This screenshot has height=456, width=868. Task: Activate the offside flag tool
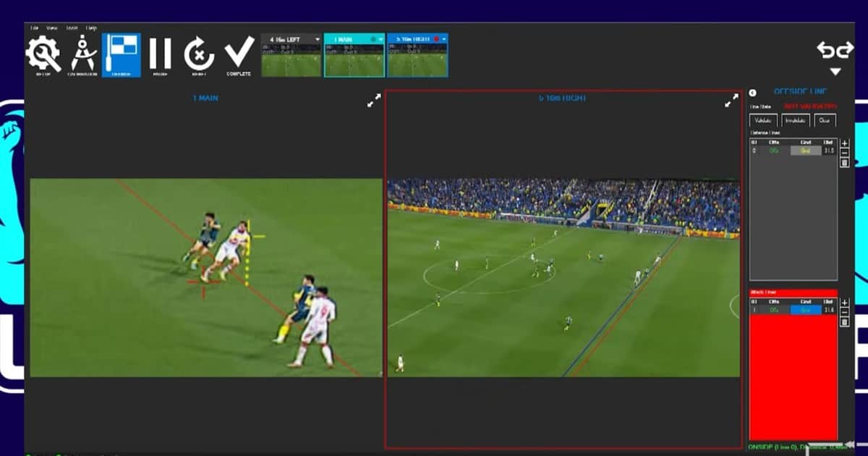point(121,54)
